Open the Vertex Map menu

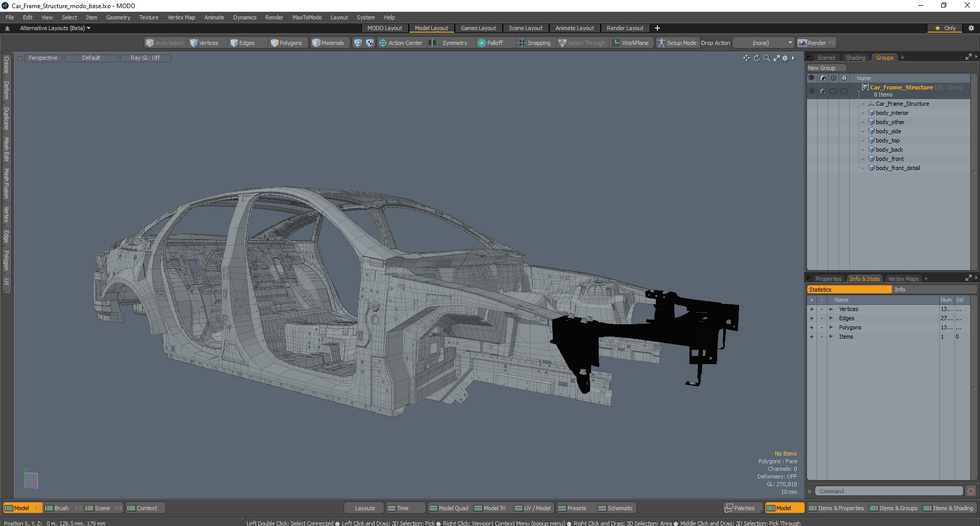(181, 17)
